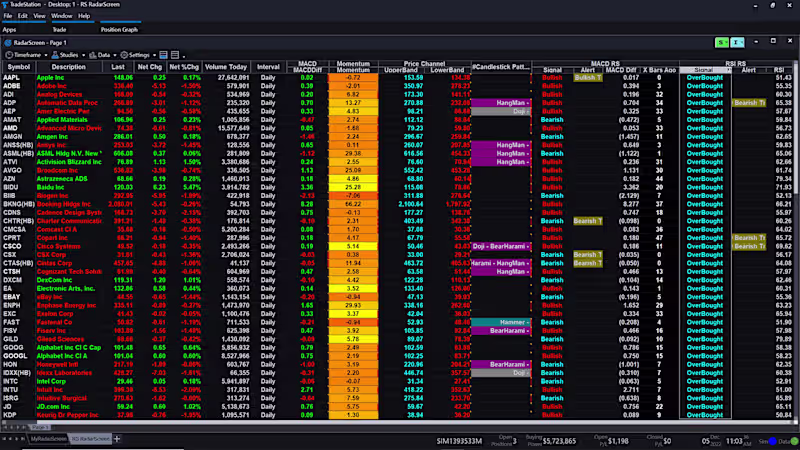Switch to the MyRadarScreen workspace tab
The height and width of the screenshot is (450, 800).
click(x=48, y=439)
